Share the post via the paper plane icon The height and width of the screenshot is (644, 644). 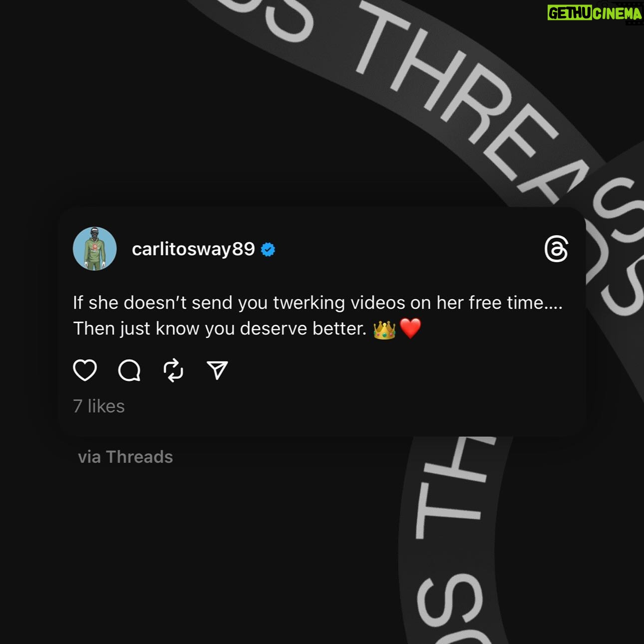click(217, 370)
